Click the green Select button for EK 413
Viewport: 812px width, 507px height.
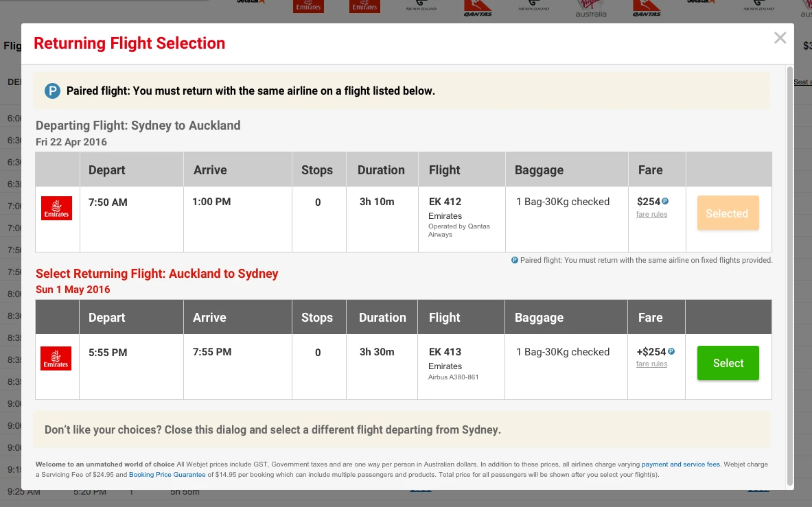[728, 363]
